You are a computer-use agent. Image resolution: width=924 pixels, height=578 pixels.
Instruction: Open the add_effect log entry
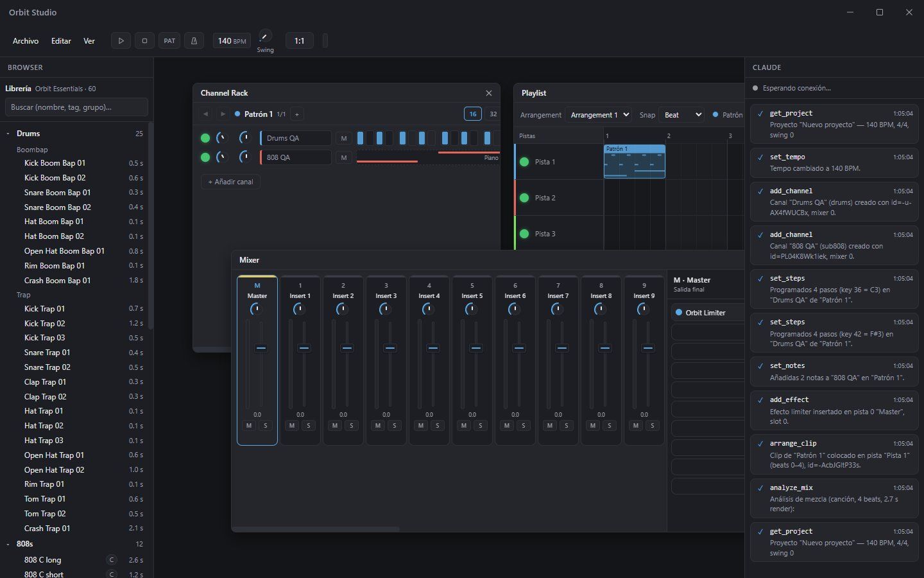834,410
